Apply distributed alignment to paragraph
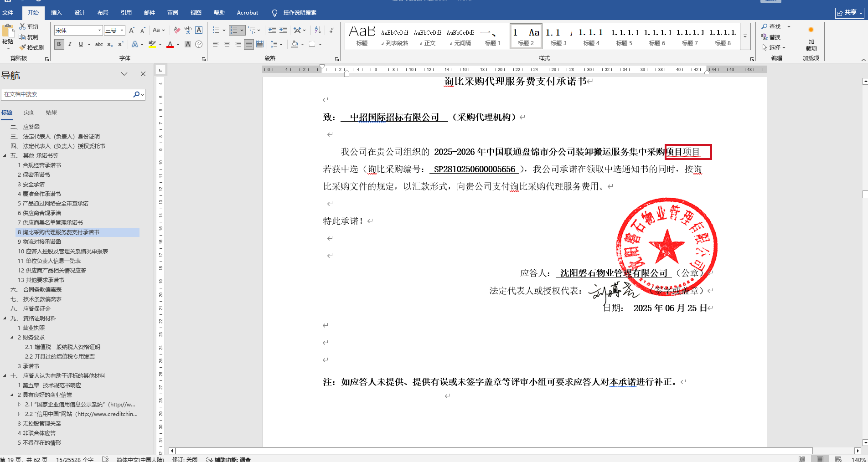 pyautogui.click(x=260, y=44)
